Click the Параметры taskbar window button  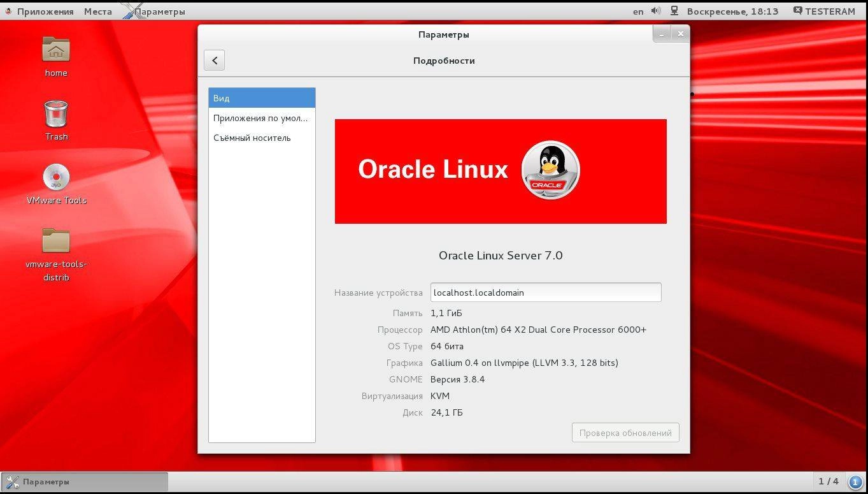(x=85, y=482)
